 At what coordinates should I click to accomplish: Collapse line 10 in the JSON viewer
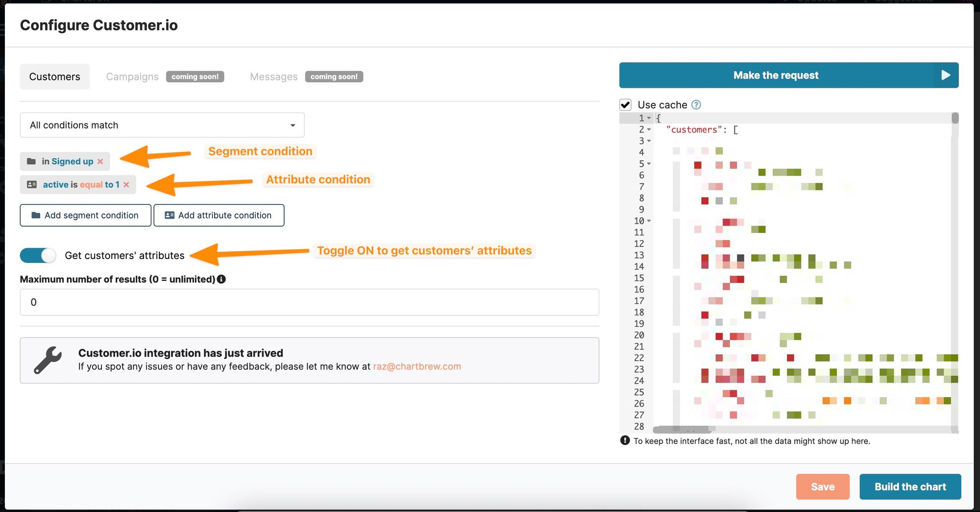[x=649, y=221]
